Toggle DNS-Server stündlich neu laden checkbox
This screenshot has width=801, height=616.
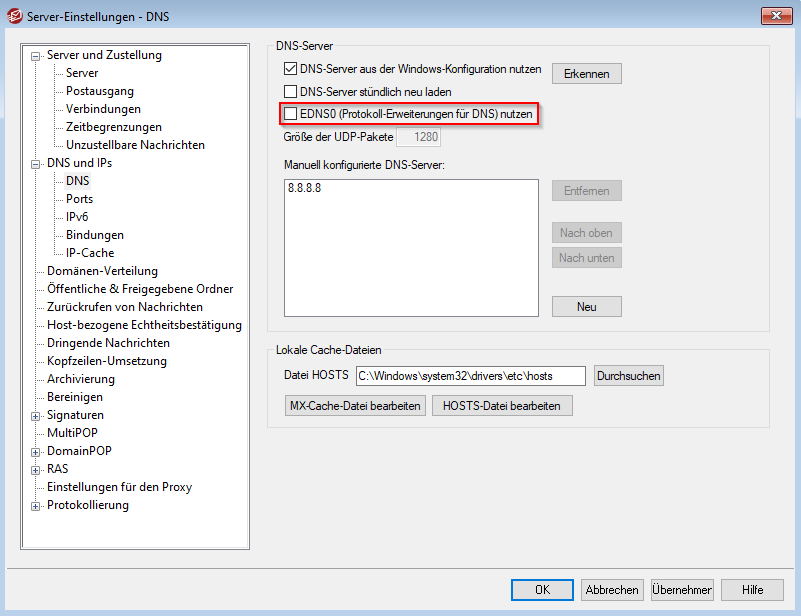coord(291,92)
